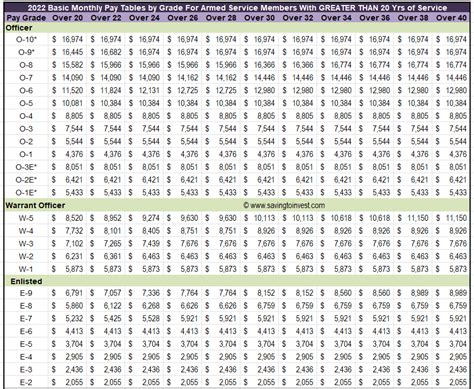Viewport: 474px width, 389px height.
Task: Click the 'O-1E*' pay grade label
Action: pyautogui.click(x=26, y=193)
